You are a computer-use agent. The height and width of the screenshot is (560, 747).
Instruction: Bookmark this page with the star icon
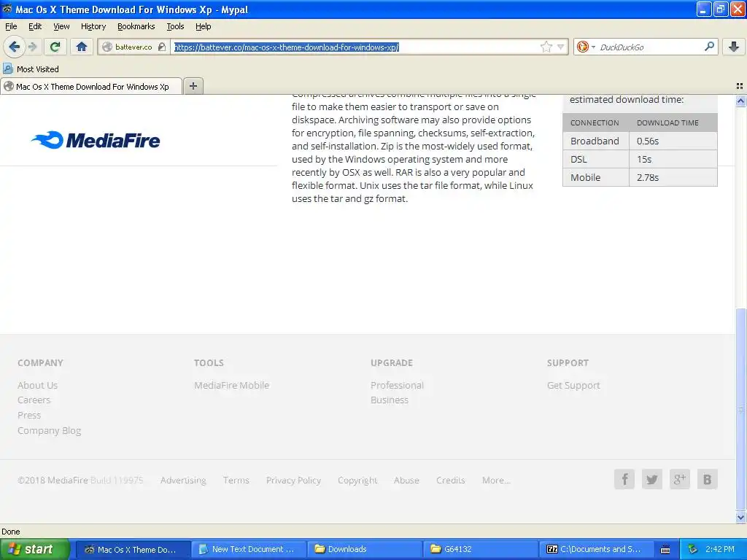(546, 47)
